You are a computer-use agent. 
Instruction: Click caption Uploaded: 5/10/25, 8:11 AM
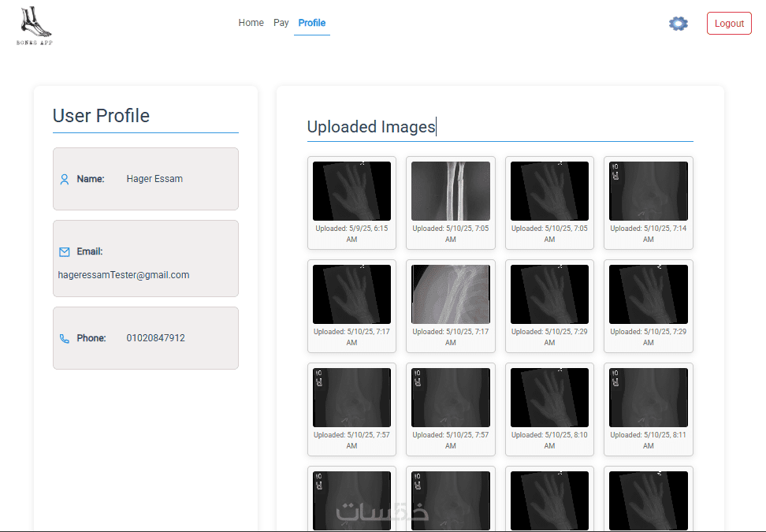(x=649, y=440)
